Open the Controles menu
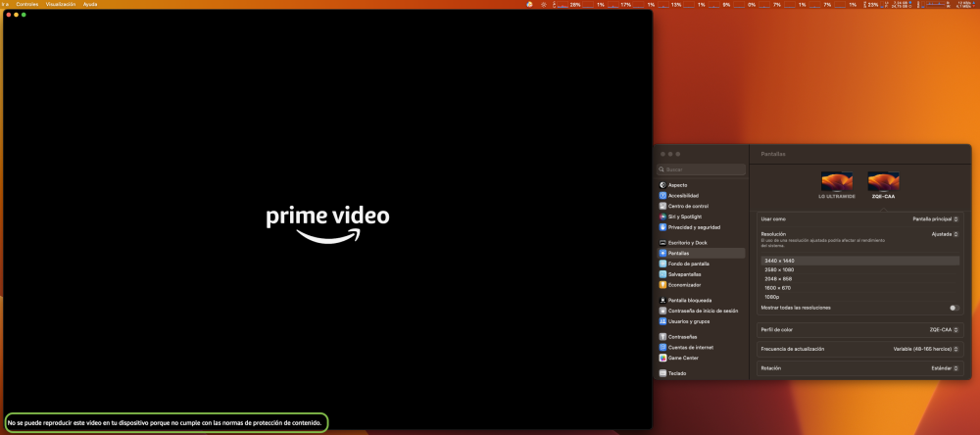Image resolution: width=980 pixels, height=435 pixels. point(26,4)
